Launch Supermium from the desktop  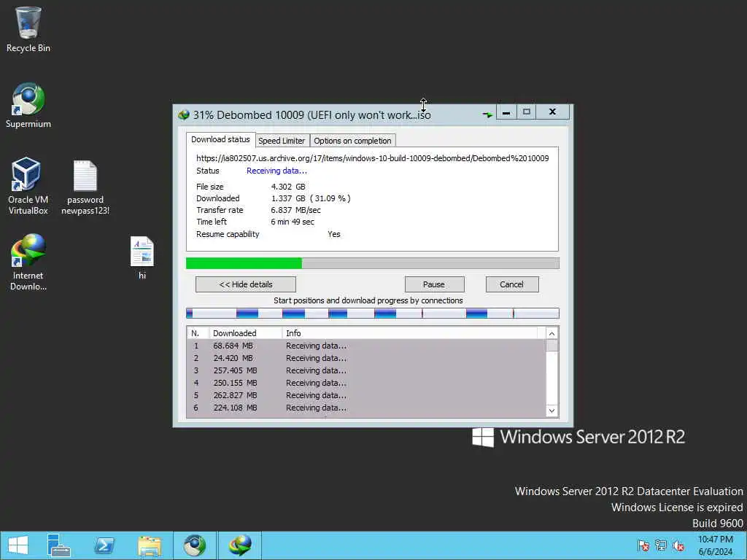pyautogui.click(x=28, y=105)
